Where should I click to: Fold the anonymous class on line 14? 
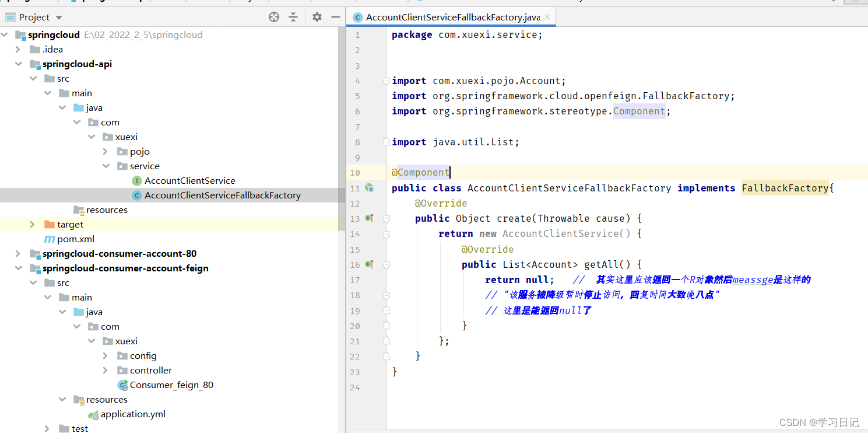click(x=386, y=233)
